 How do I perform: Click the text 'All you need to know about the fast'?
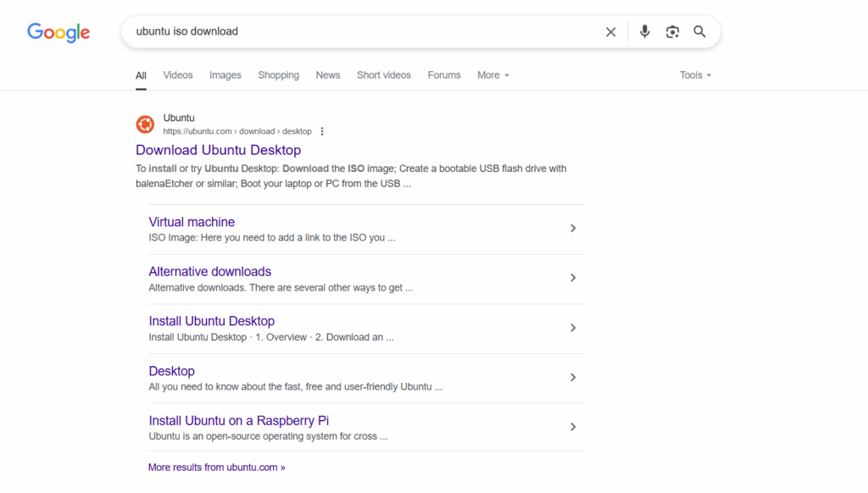point(296,387)
